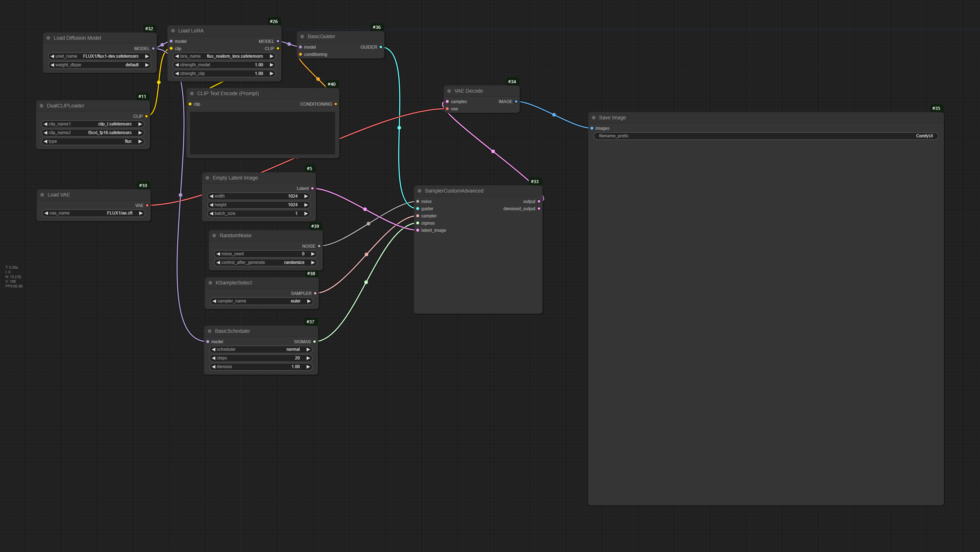Collapse the SamplerCustomAdvanced node via title dot
Viewport: 980px width, 552px height.
click(419, 191)
